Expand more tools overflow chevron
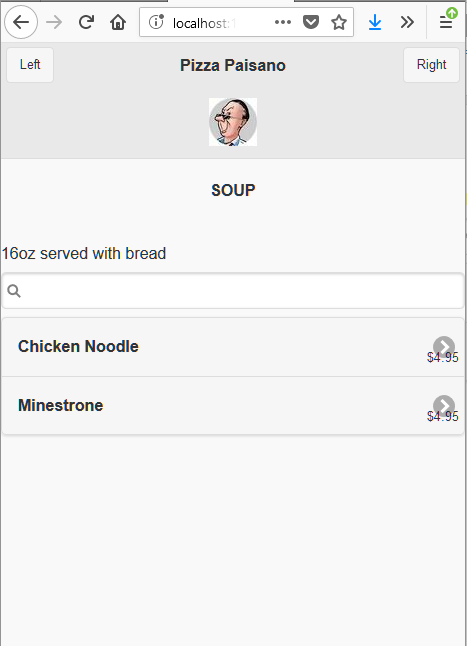467x646 pixels. [407, 22]
